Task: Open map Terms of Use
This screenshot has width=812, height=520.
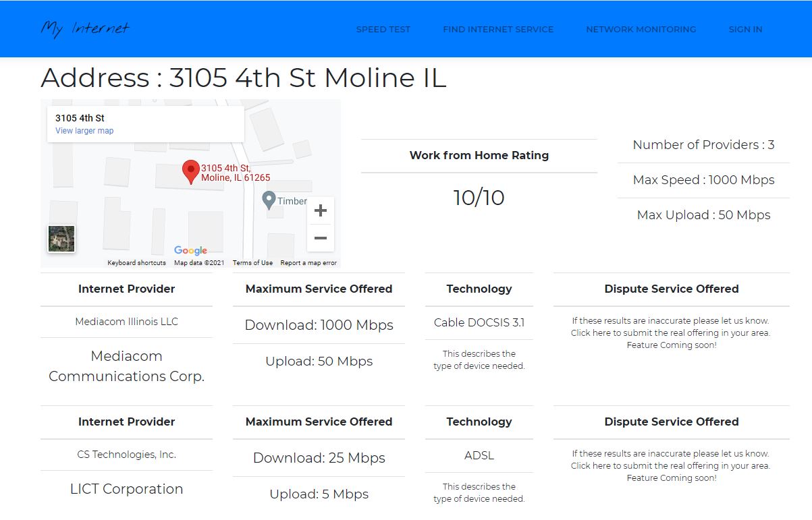Action: 252,263
